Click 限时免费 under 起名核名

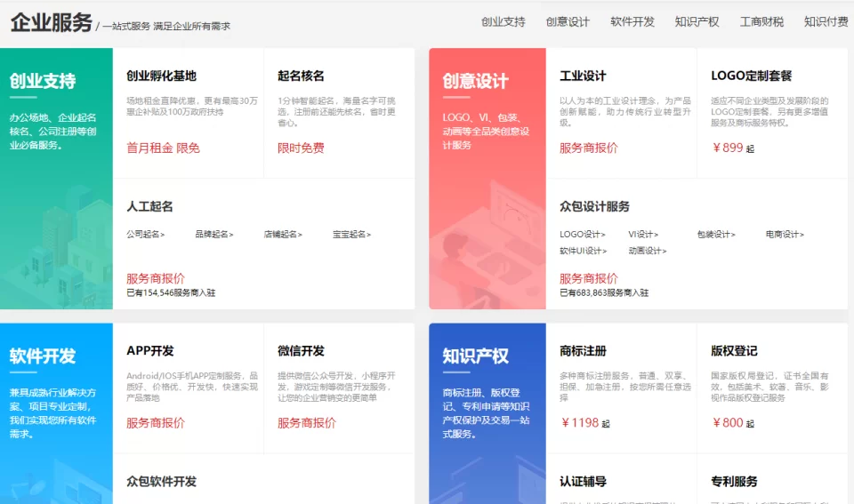pyautogui.click(x=301, y=148)
